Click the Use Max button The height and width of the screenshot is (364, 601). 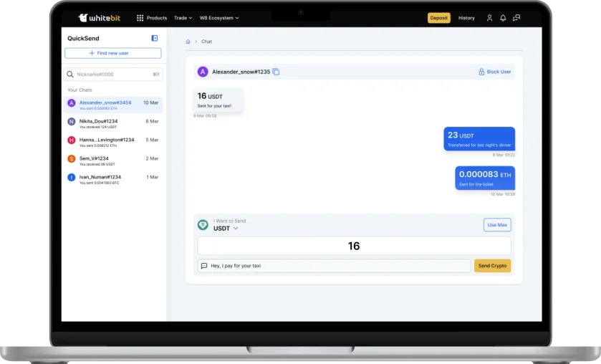click(497, 225)
